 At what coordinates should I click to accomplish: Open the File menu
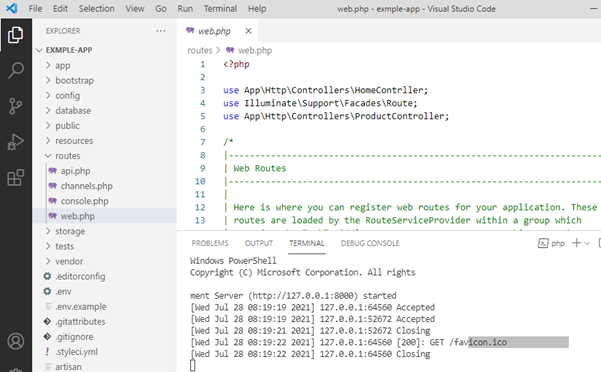click(35, 8)
